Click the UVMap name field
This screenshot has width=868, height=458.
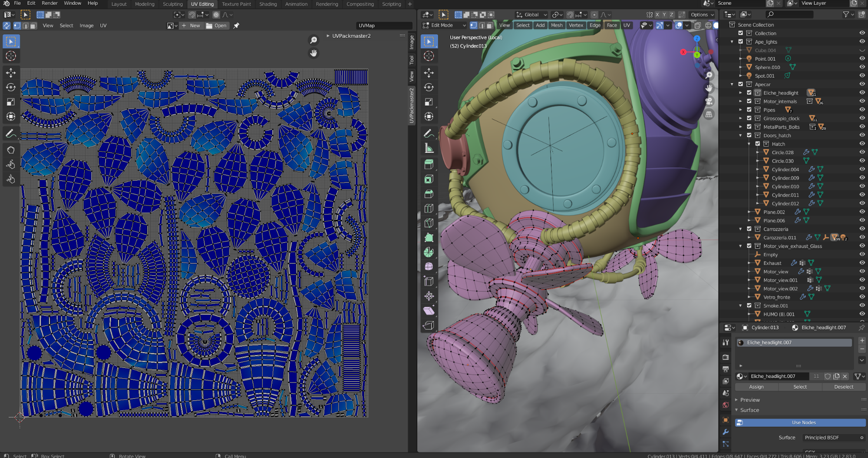pyautogui.click(x=383, y=26)
